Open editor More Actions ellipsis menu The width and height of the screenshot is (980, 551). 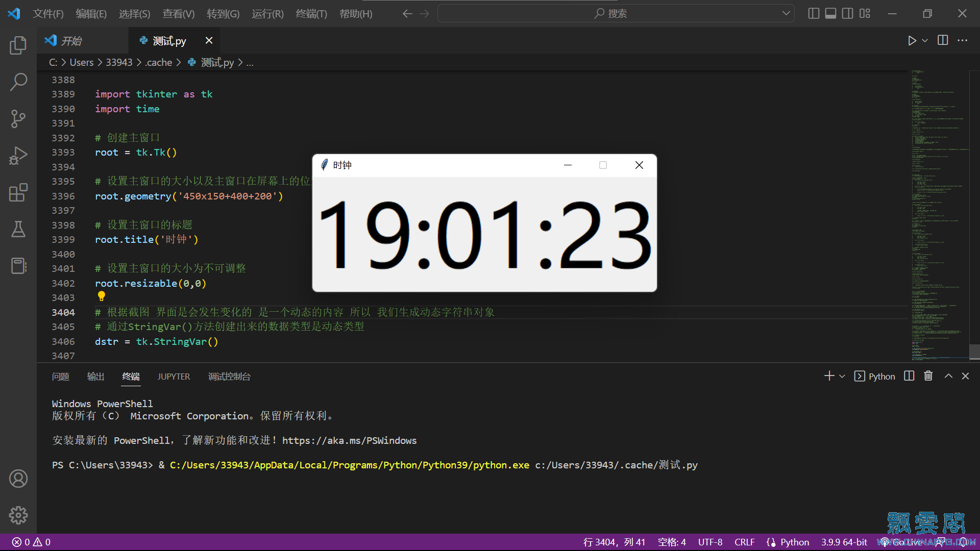[962, 40]
